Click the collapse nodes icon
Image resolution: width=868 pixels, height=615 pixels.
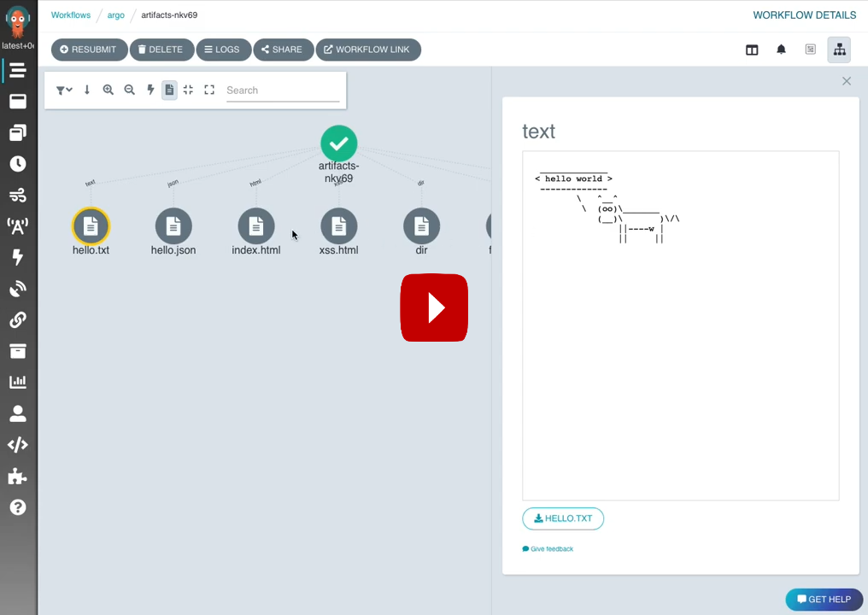pyautogui.click(x=188, y=90)
